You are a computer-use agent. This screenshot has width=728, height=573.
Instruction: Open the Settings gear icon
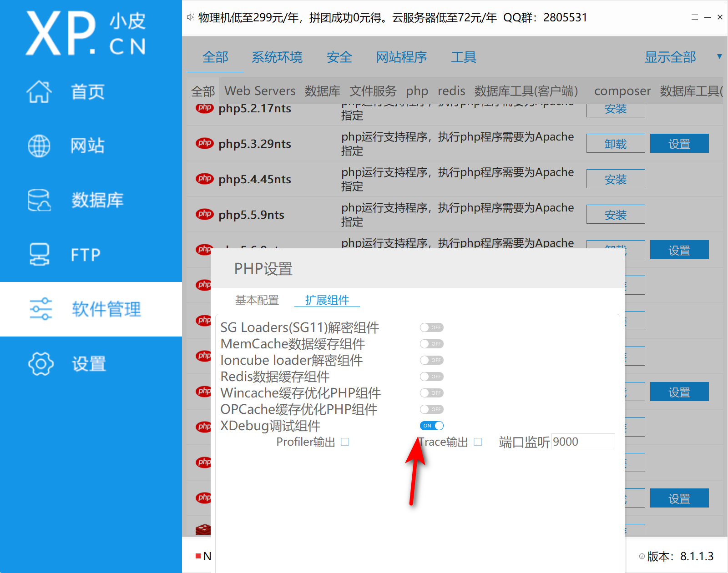pos(40,364)
